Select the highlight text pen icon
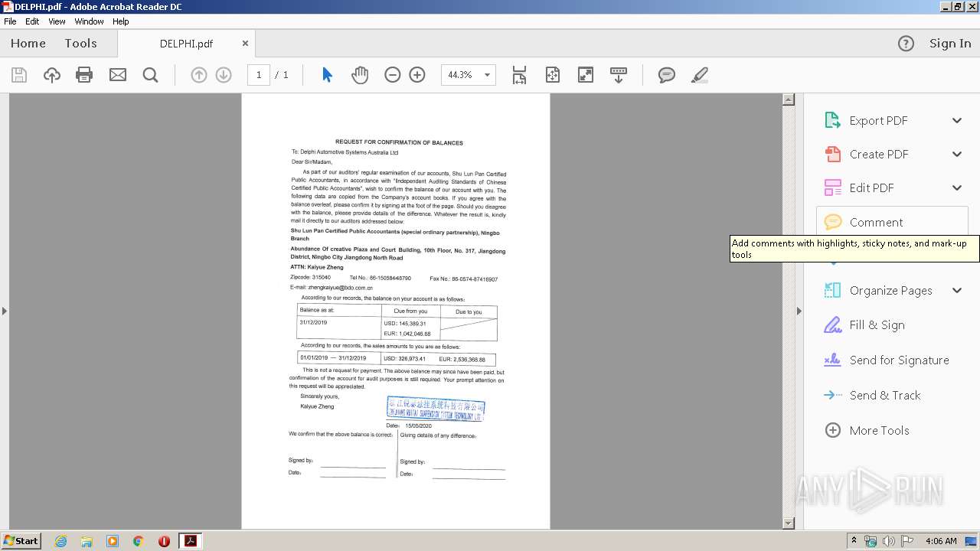980x551 pixels. [699, 75]
